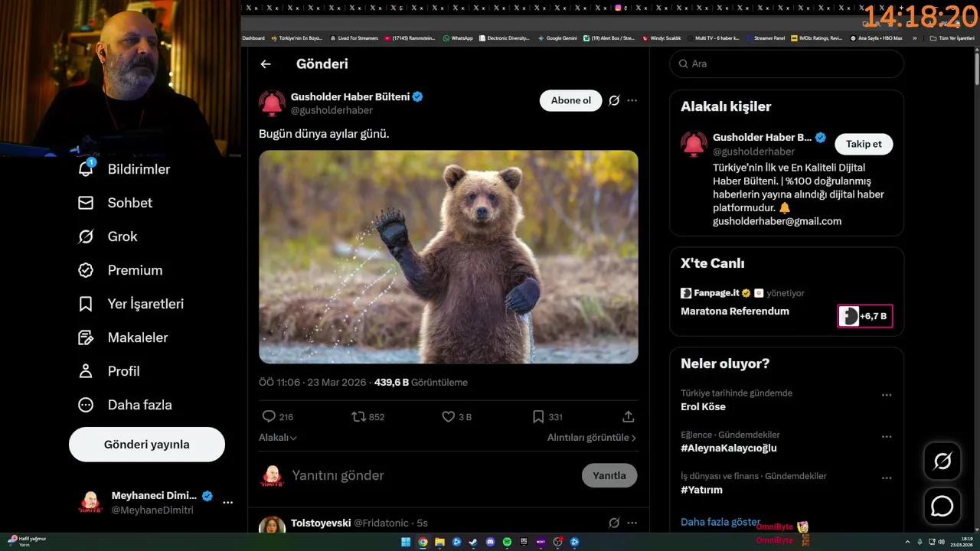
Task: Go back using the arrow beside Gönderi
Action: pos(266,64)
